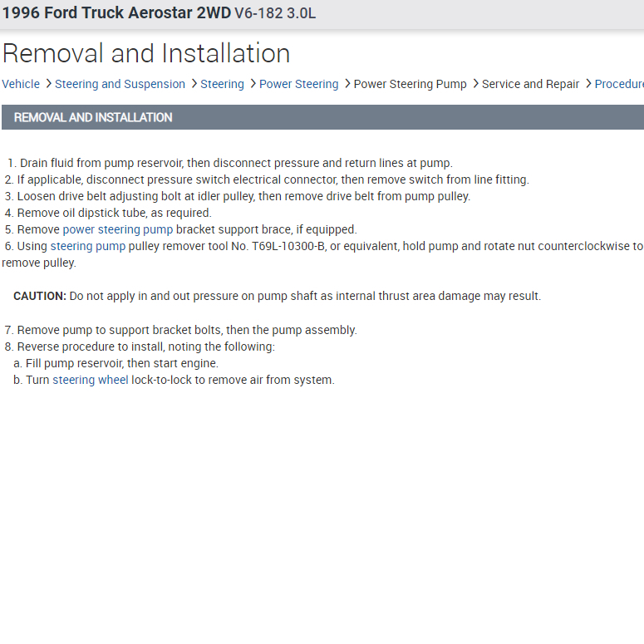Navigate to Power Steering breadcrumb

[298, 84]
